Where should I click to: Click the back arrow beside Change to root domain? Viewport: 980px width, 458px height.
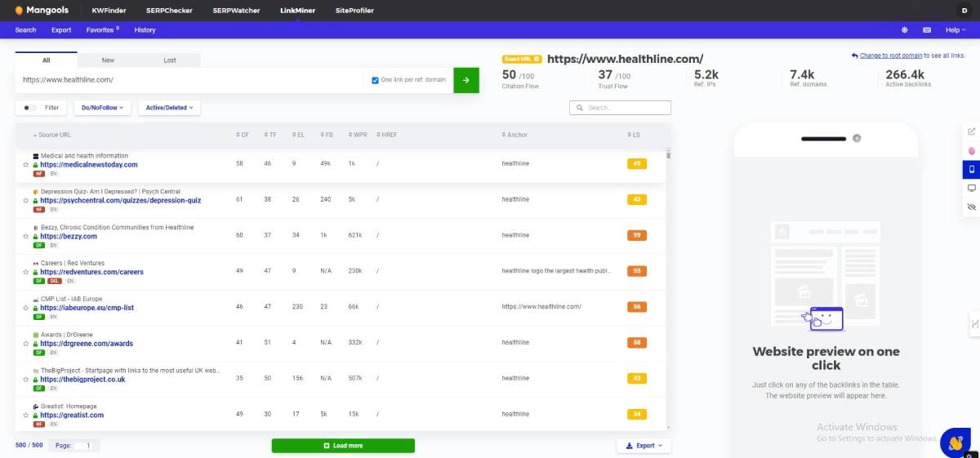pos(854,56)
